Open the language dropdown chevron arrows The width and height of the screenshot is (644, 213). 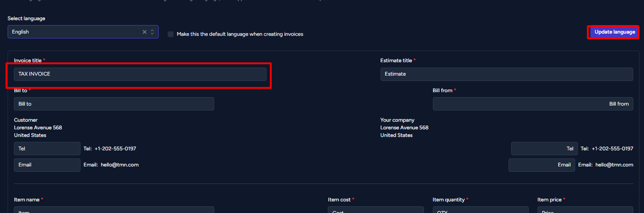(152, 32)
